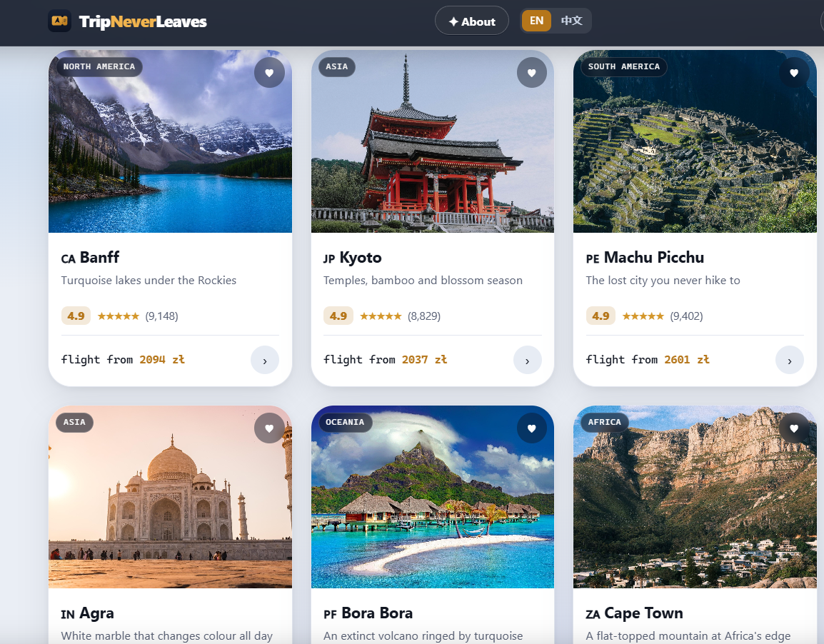Viewport: 824px width, 644px height.
Task: Click the Bora Bora island photo
Action: point(433,497)
